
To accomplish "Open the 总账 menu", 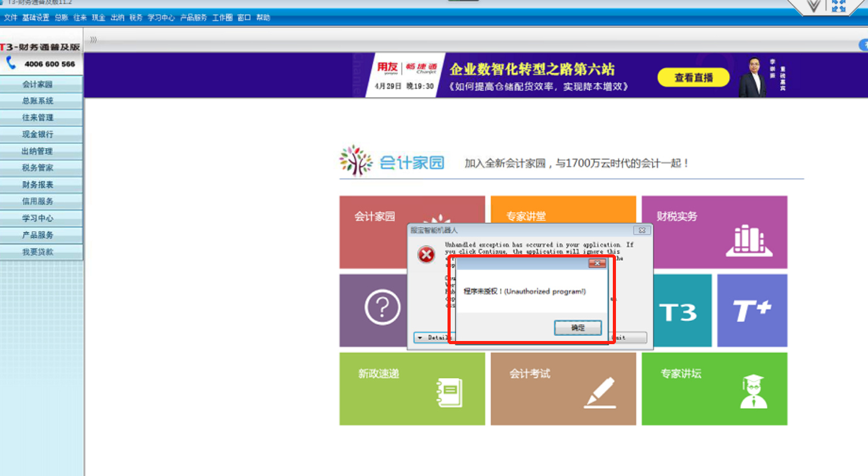I will (x=61, y=18).
